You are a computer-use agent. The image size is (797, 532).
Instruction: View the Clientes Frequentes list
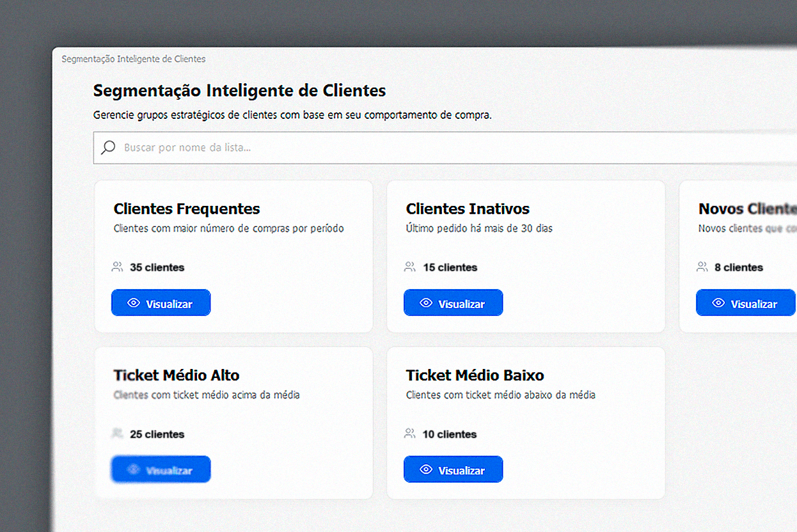[x=161, y=302]
